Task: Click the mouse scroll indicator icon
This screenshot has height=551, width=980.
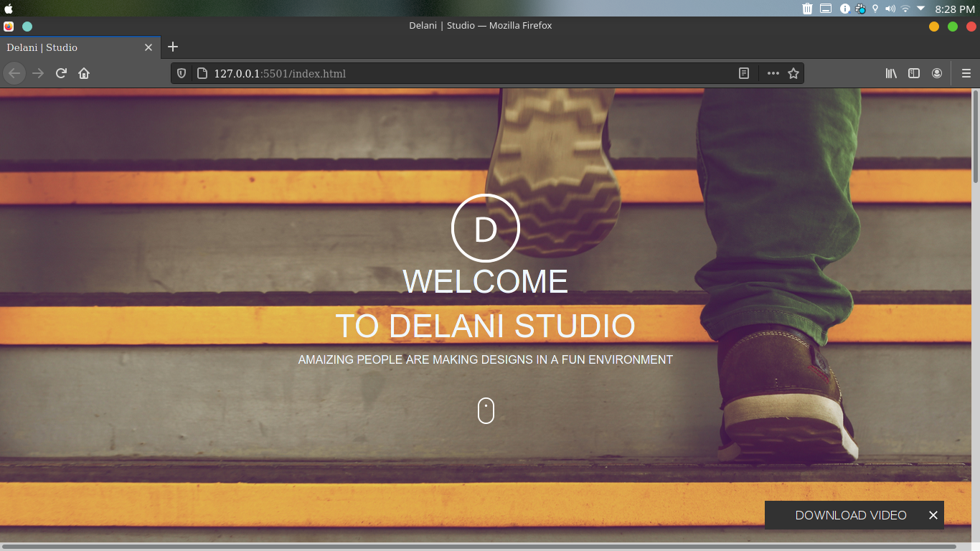Action: pyautogui.click(x=486, y=410)
